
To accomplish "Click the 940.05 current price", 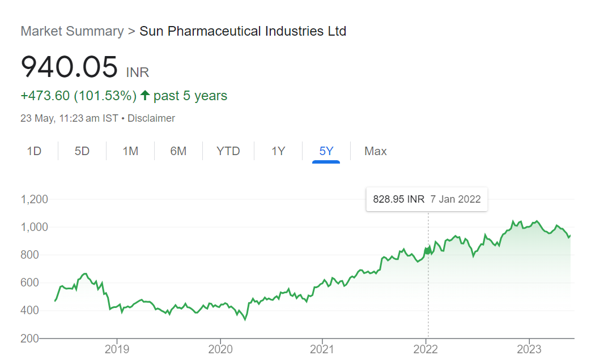I will pyautogui.click(x=69, y=66).
